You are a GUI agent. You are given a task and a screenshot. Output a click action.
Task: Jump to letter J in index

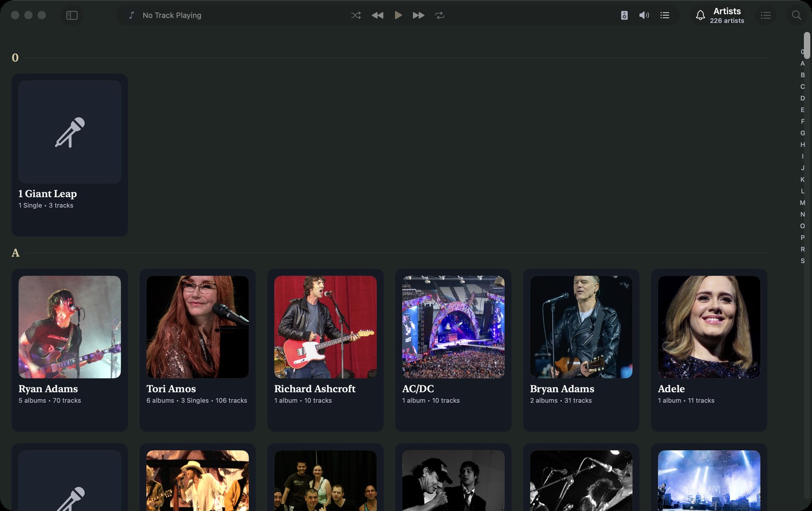pos(803,168)
